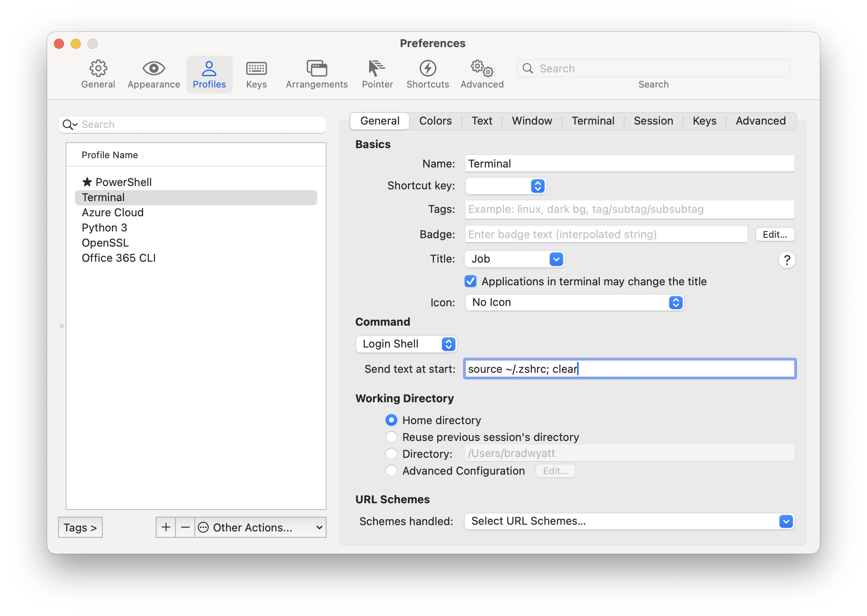Remove profile with the minus button
The image size is (867, 616).
click(x=185, y=527)
